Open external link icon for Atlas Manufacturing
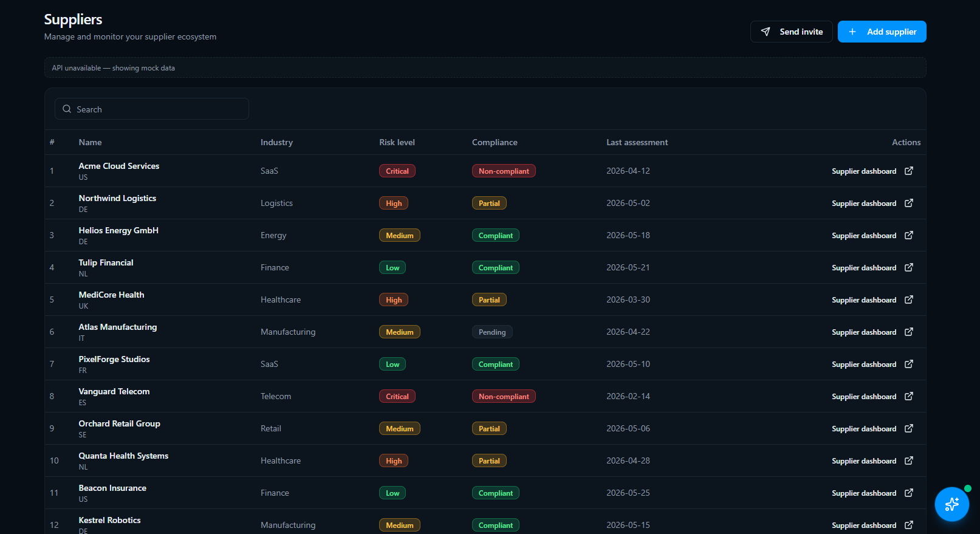 click(x=909, y=332)
